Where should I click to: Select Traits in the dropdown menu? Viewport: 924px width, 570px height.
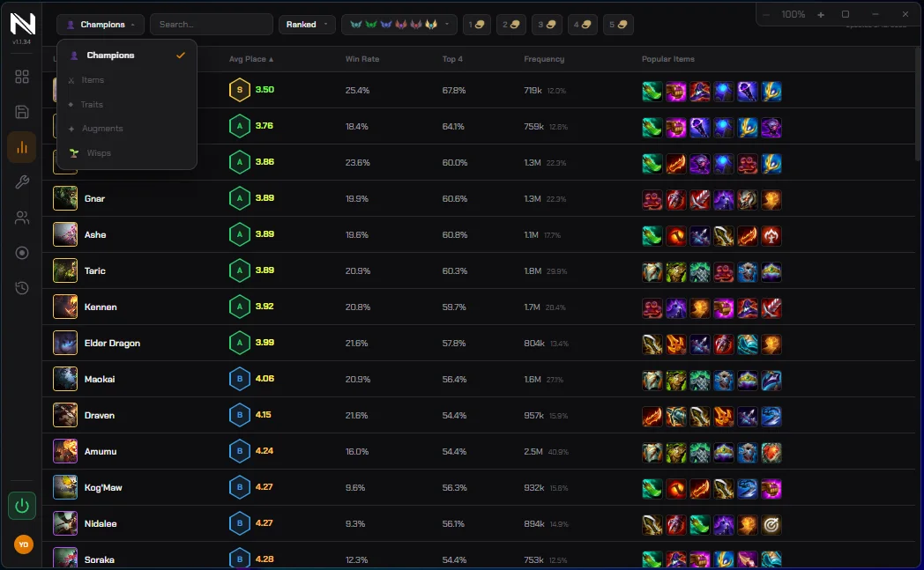tap(127, 104)
